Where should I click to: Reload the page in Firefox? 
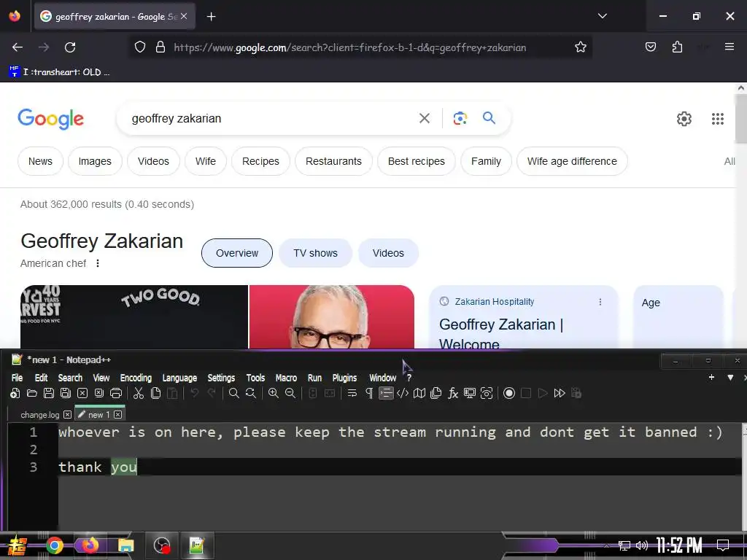click(70, 47)
